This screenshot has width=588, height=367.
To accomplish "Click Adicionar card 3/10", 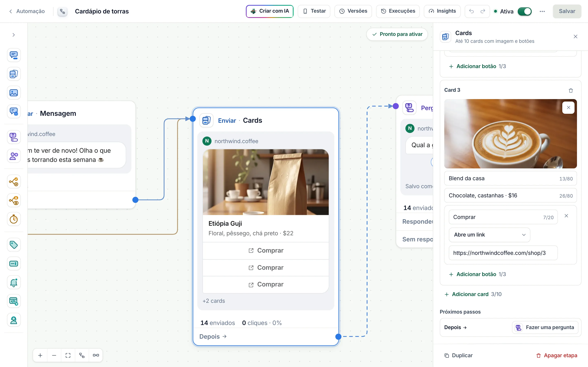I will click(x=473, y=294).
